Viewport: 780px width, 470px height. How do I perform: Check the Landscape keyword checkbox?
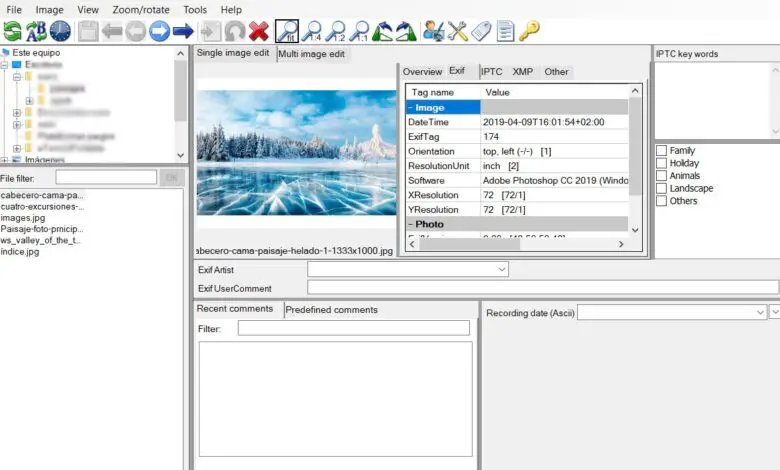[661, 188]
